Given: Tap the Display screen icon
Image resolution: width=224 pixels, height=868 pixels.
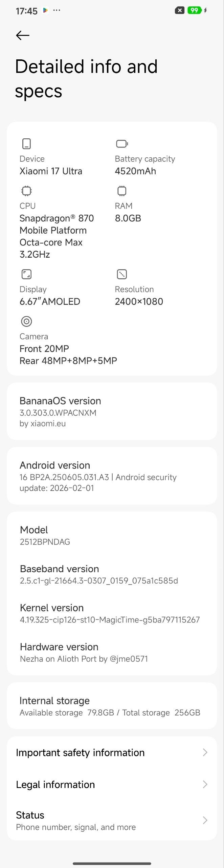Looking at the screenshot, I should 26,274.
